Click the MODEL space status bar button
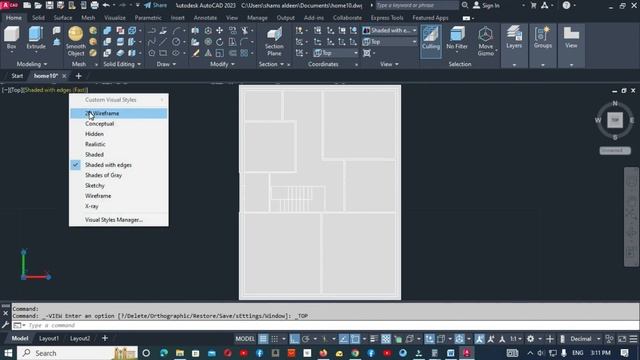The image size is (640, 360). coord(245,339)
